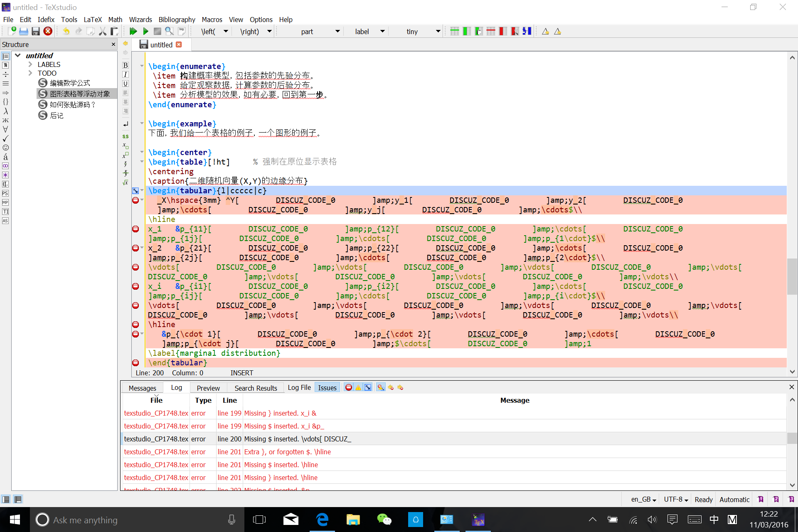Screen dimensions: 798x532
Task: Click the Save diskette icon
Action: [x=36, y=31]
